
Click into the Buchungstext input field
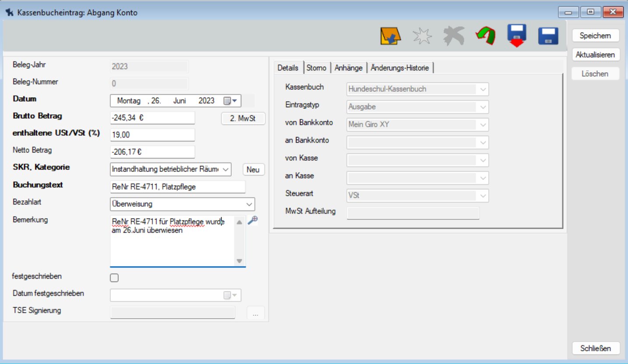(x=177, y=187)
